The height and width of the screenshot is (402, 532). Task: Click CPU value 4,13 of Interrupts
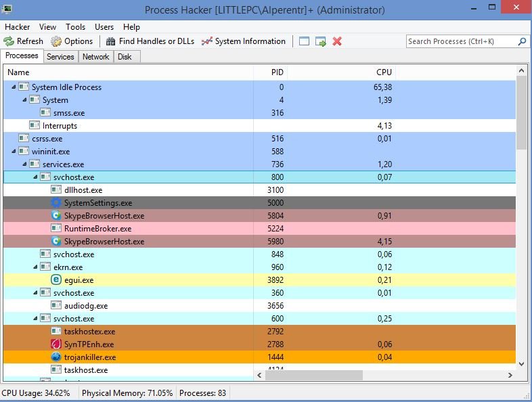pos(384,125)
